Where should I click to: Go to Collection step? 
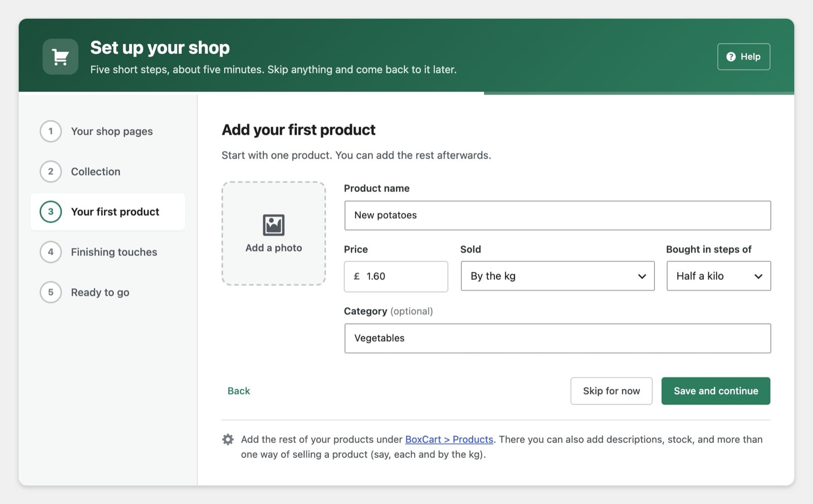point(108,171)
